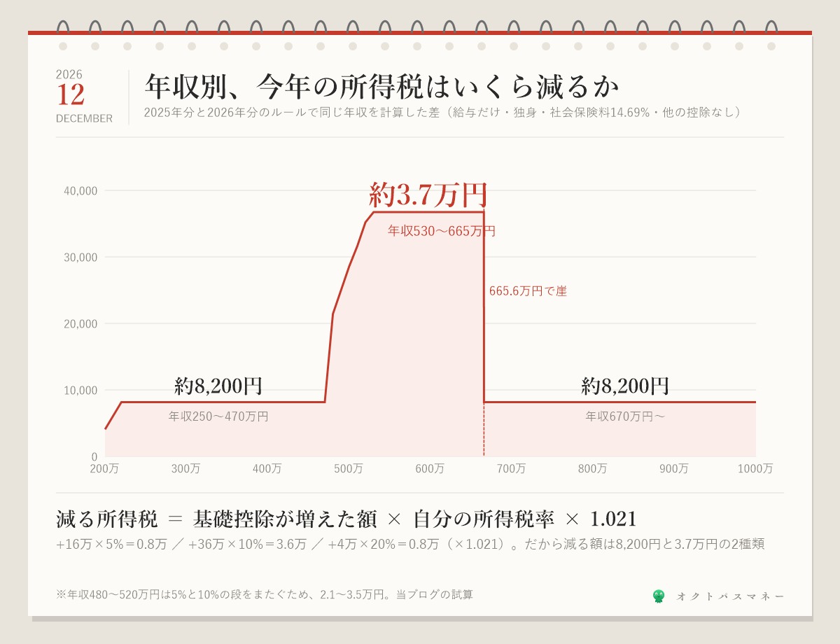Click the calendar year 2026
Image resolution: width=840 pixels, height=644 pixels.
click(x=69, y=74)
